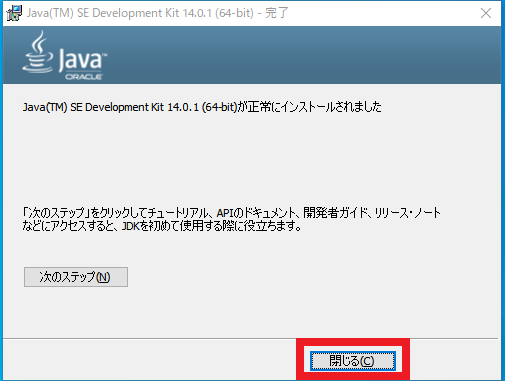The width and height of the screenshot is (505, 381).
Task: Click the line starting '「次のステップ」をクリックしてチュートリアル'
Action: pos(232,212)
